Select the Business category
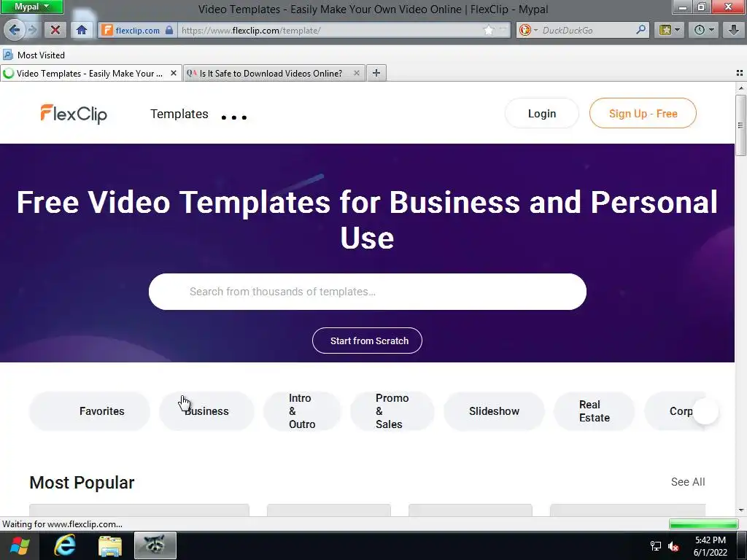The image size is (747, 560). click(206, 411)
